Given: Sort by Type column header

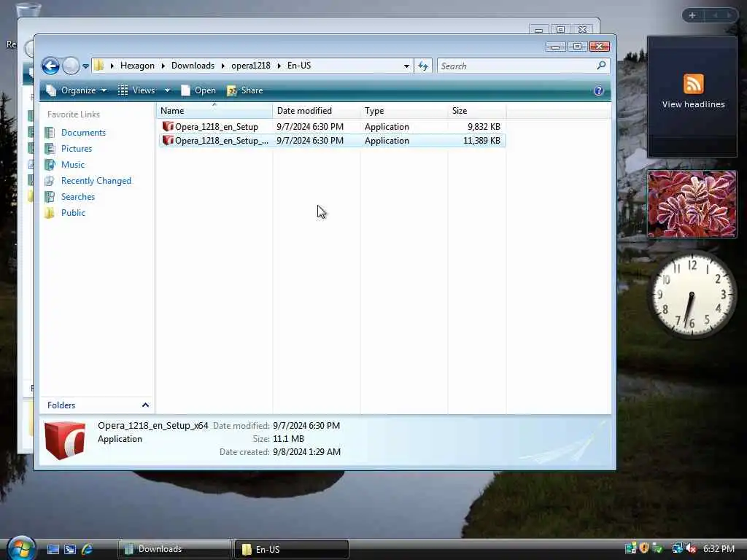Looking at the screenshot, I should click(404, 111).
